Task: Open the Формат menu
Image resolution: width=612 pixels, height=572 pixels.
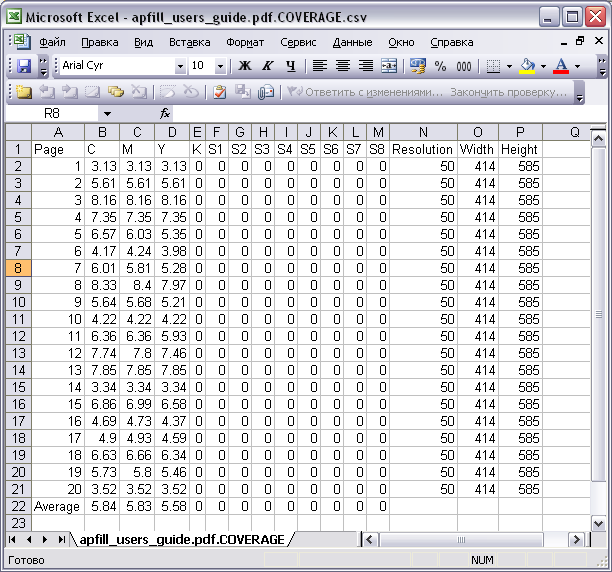Action: tap(245, 42)
